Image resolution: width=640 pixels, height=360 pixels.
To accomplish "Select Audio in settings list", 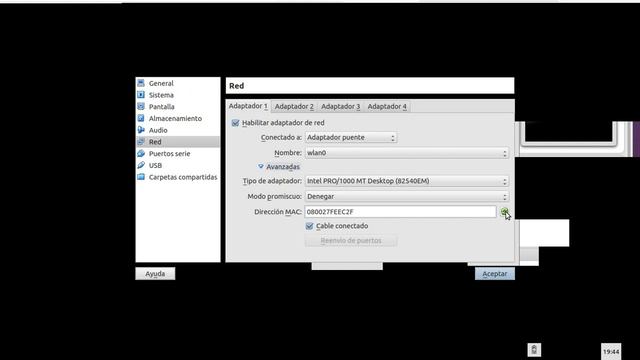I will [x=178, y=130].
